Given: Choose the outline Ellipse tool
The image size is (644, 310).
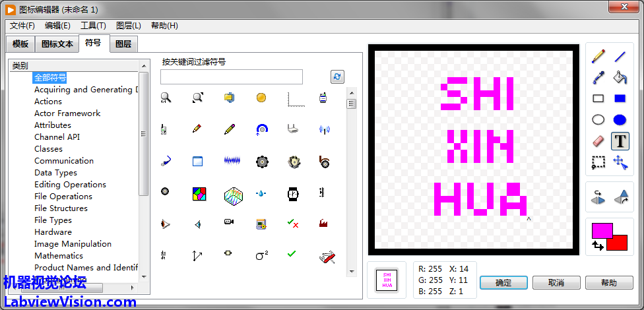Looking at the screenshot, I should click(598, 120).
